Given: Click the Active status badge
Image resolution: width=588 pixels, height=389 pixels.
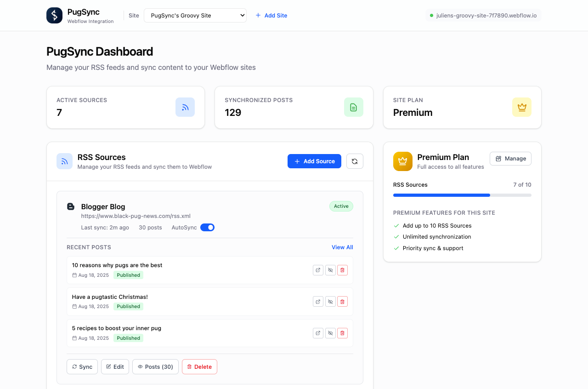Looking at the screenshot, I should point(341,206).
